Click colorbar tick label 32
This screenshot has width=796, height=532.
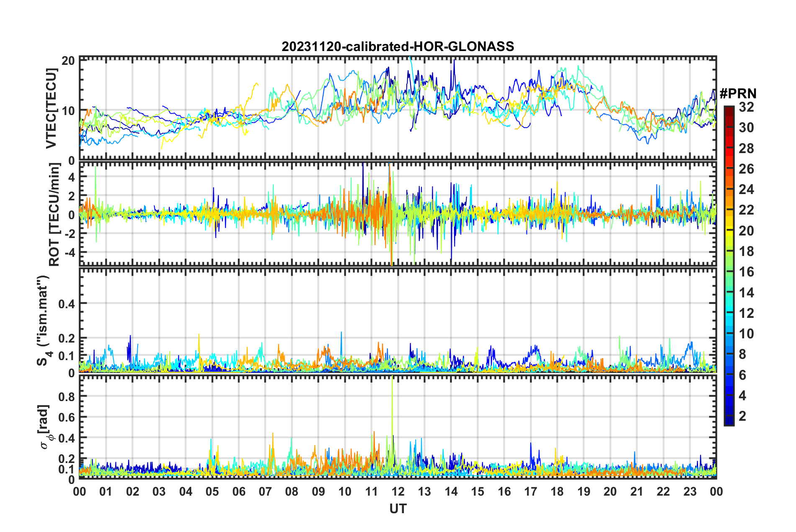[746, 107]
